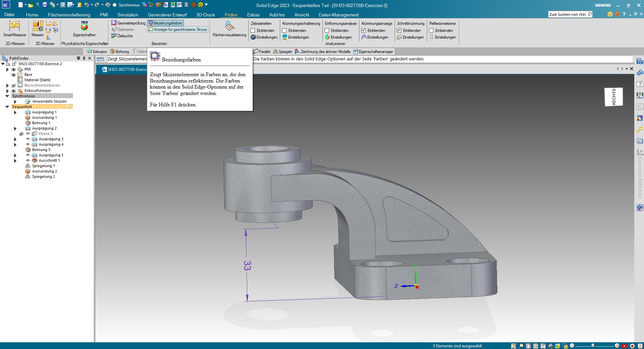Enable Zebrastreifen Einblenden checkbox
644x349 pixels.
point(253,31)
